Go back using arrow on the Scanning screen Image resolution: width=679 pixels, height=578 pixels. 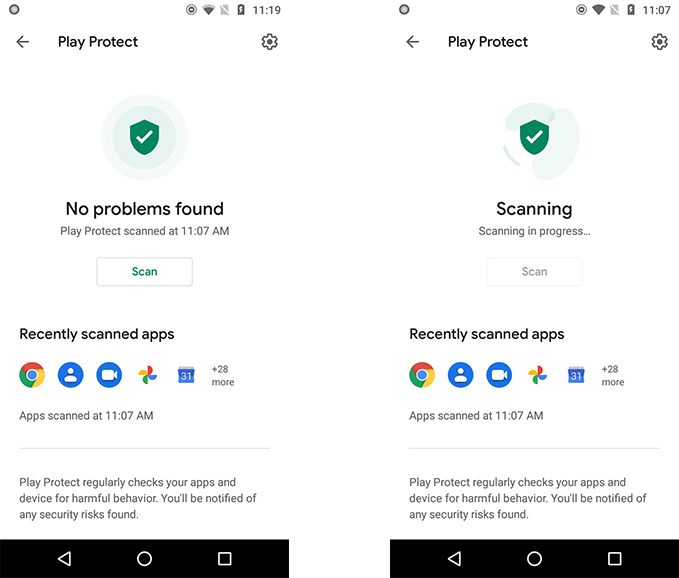pyautogui.click(x=412, y=42)
